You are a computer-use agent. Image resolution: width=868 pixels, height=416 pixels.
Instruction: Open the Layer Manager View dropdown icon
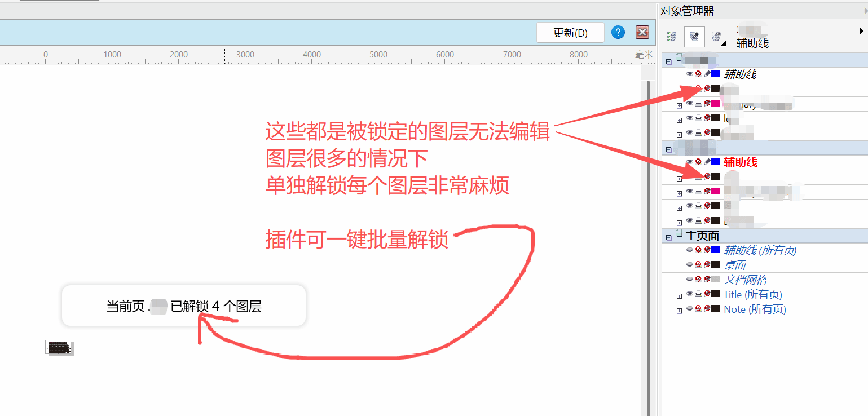click(x=717, y=37)
